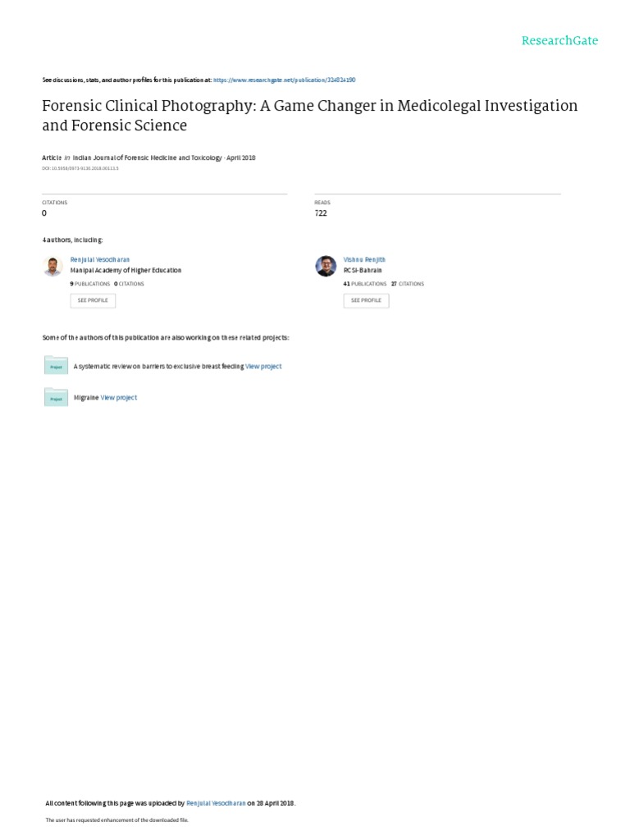Open the researchgate.net publication URL link
This screenshot has height=840, width=630.
click(284, 80)
